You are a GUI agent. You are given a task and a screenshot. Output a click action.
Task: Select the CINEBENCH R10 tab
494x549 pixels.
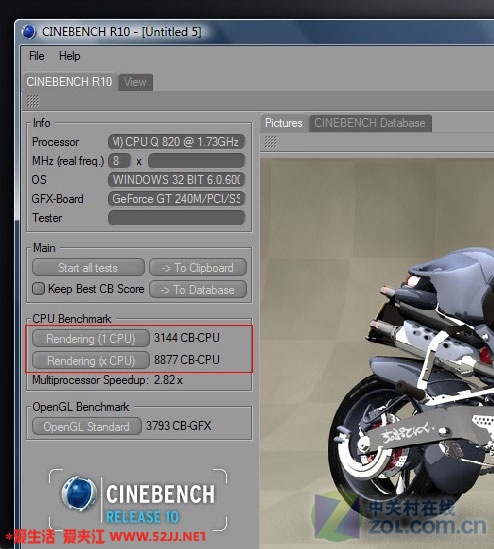[69, 82]
